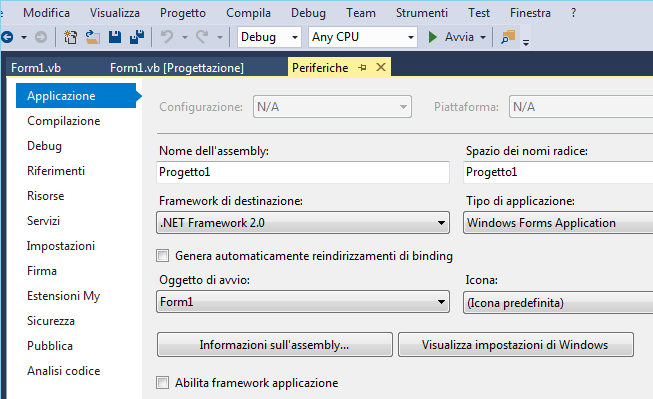Open the find in files toolbar icon
Image resolution: width=653 pixels, height=399 pixels.
pos(508,37)
